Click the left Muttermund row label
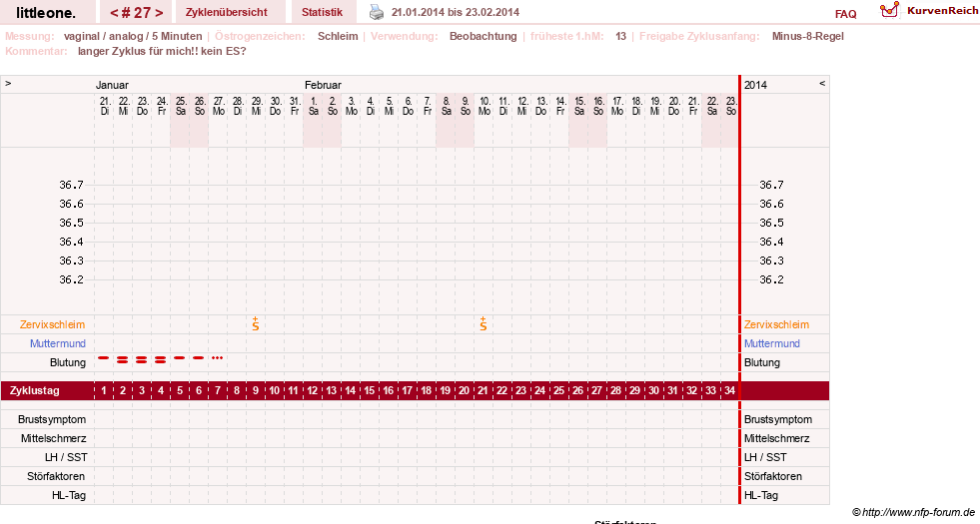980x524 pixels. [x=58, y=343]
